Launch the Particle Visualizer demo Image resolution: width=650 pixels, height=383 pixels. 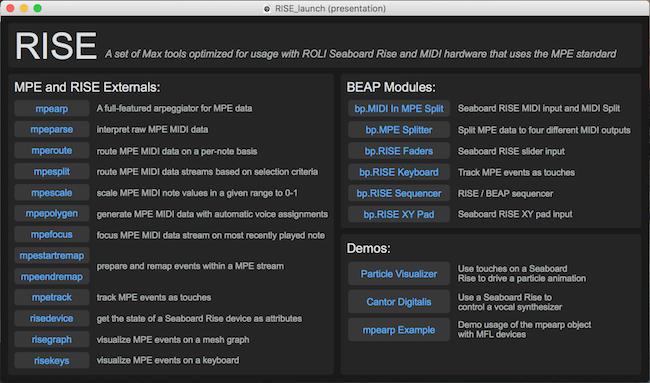coord(399,274)
